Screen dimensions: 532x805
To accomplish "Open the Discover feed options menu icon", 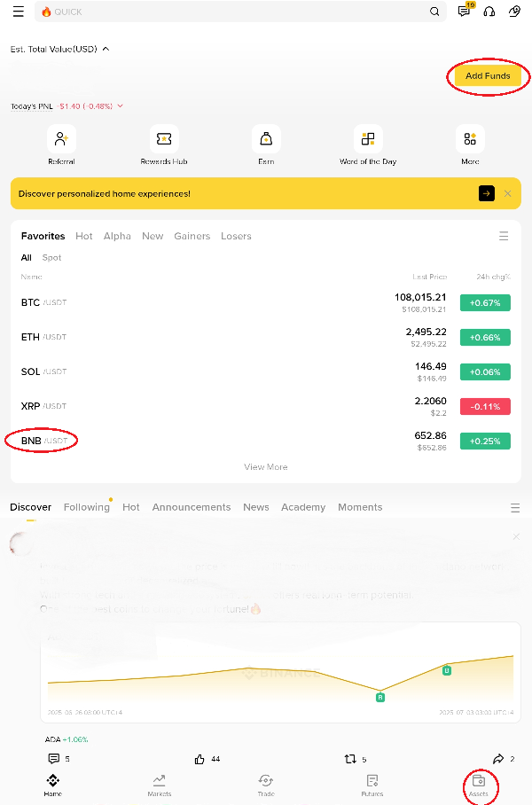I will (515, 508).
